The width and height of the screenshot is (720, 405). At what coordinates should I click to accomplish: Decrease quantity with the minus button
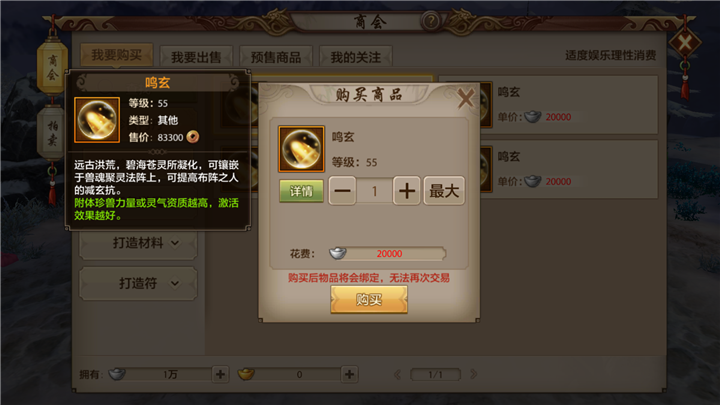coord(342,191)
